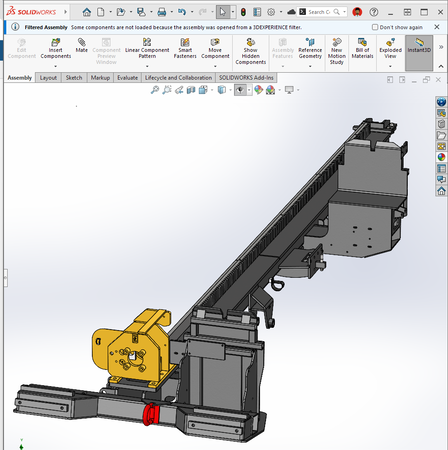
Task: Toggle Hide/Show Items eye
Action: point(240,90)
